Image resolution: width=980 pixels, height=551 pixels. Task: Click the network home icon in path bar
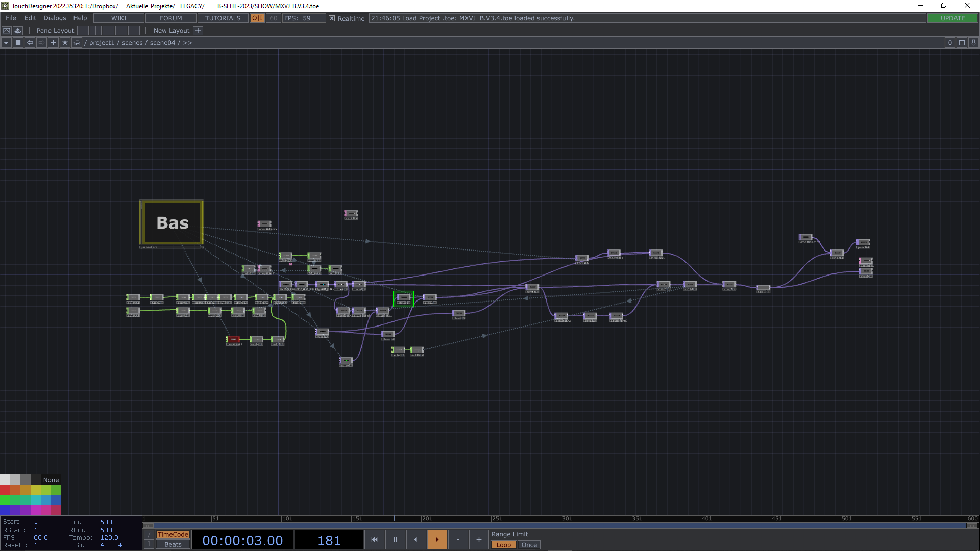point(77,43)
